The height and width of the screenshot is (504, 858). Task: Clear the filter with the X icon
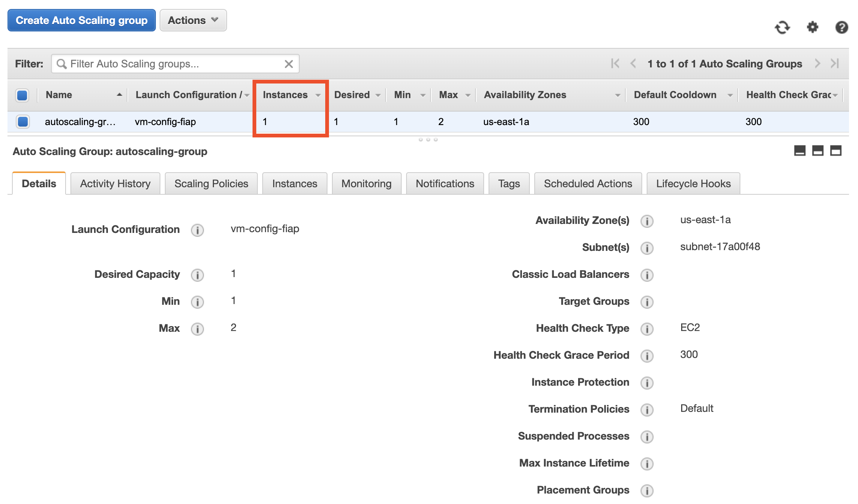[x=288, y=64]
